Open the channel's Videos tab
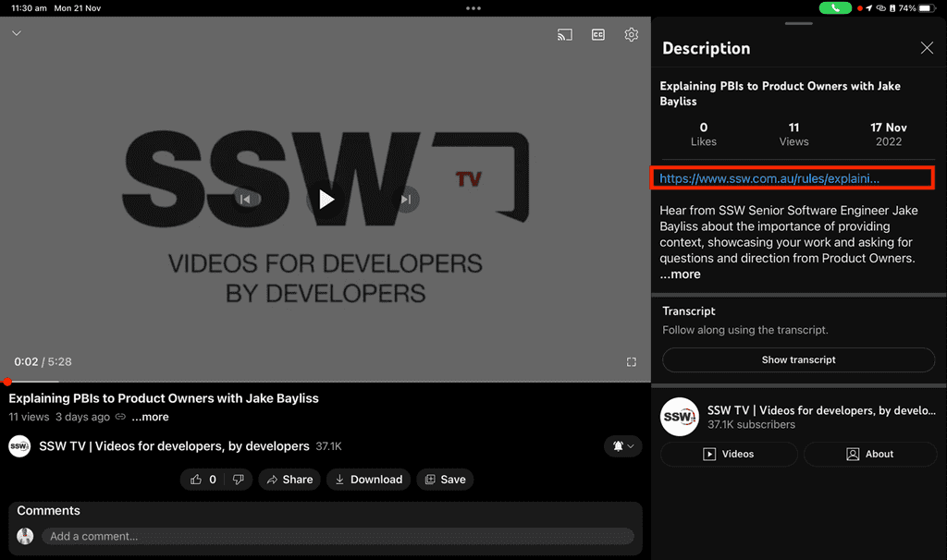The width and height of the screenshot is (947, 560). click(729, 454)
